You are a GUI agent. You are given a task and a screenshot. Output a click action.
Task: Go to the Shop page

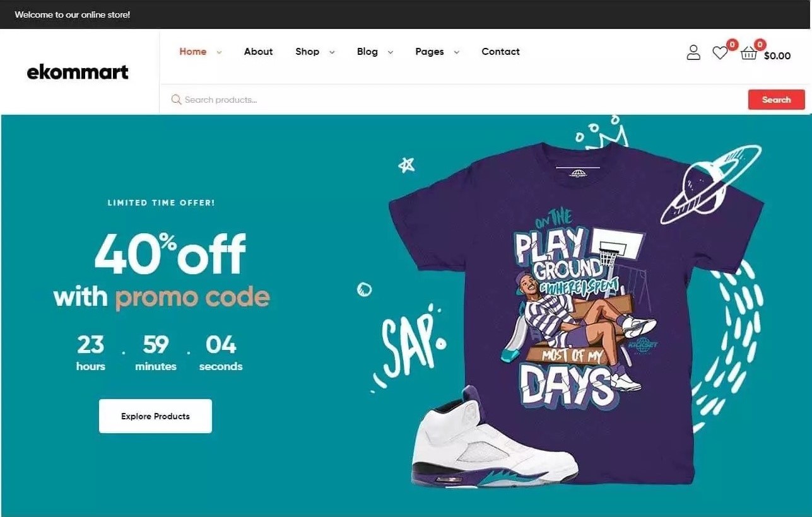pos(307,52)
